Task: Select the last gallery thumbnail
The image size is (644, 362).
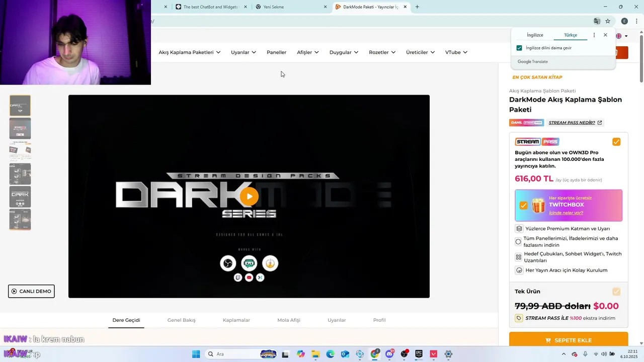Action: tap(20, 220)
